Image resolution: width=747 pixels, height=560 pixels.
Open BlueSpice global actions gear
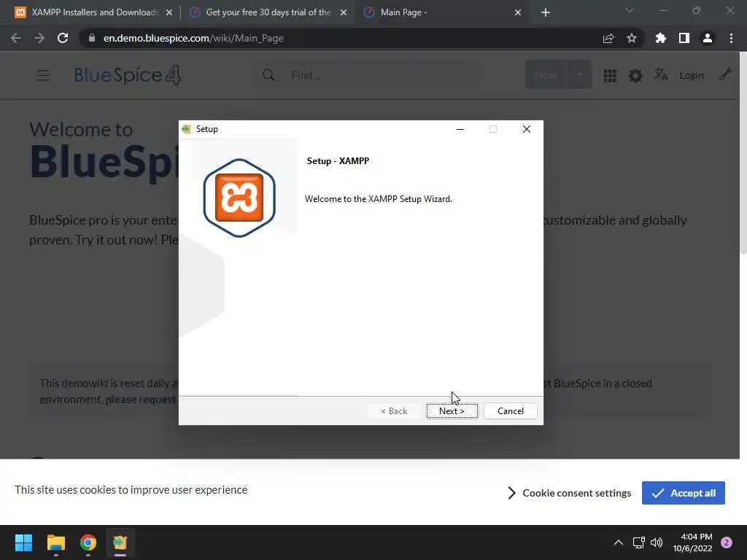(x=635, y=75)
